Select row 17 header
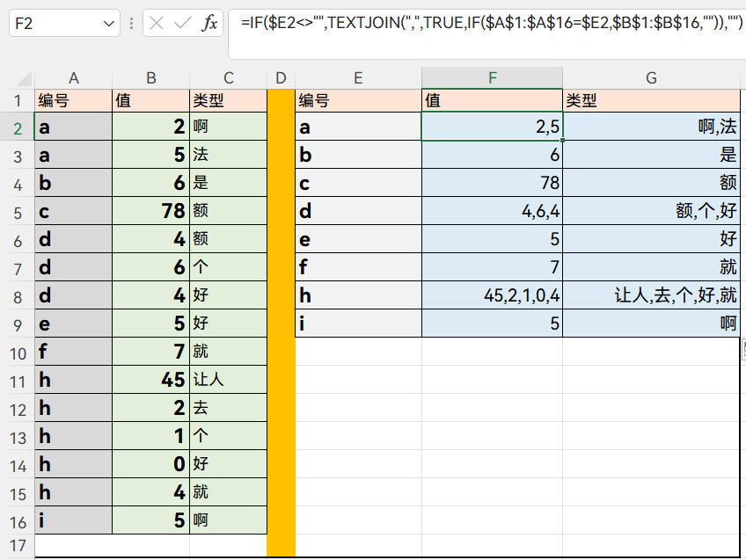 coord(17,547)
